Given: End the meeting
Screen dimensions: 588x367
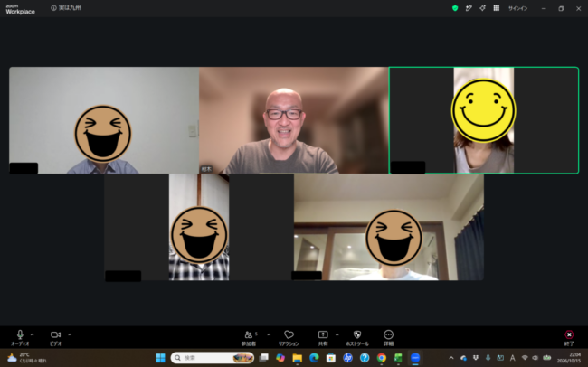Looking at the screenshot, I should 569,338.
